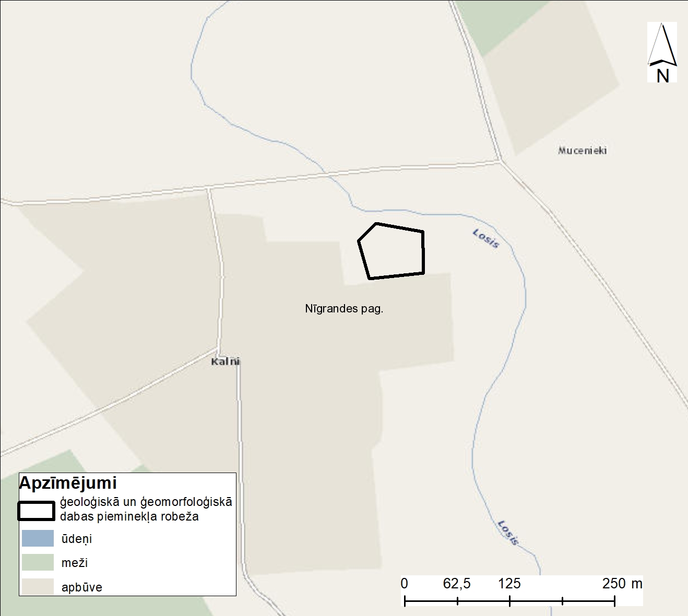This screenshot has height=616, width=688.
Task: Click the green meži legend swatch
Action: (38, 562)
